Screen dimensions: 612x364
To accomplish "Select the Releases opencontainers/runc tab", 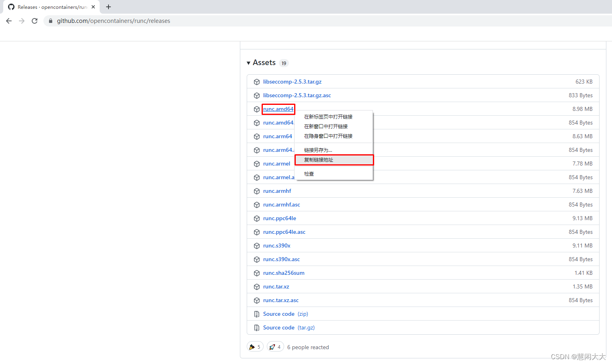I will pos(51,7).
